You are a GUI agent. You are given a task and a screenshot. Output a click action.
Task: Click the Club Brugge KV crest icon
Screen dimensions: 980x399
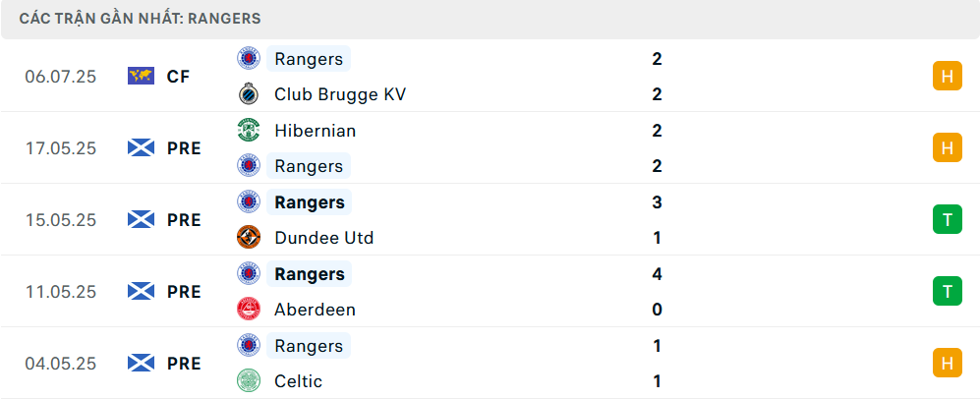click(x=249, y=94)
